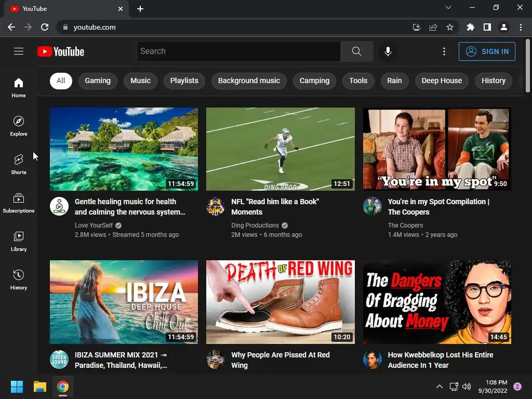Open Why People Are Pissed At Red Wing title
Image resolution: width=532 pixels, height=399 pixels.
(281, 360)
